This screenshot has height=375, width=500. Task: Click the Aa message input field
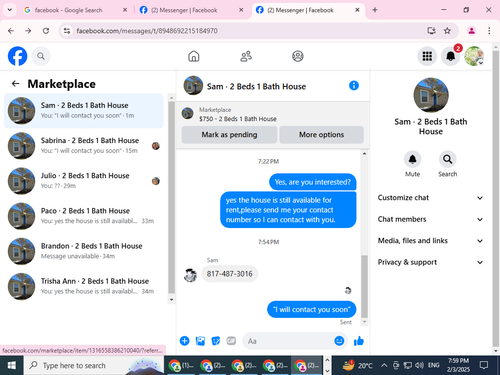(288, 341)
